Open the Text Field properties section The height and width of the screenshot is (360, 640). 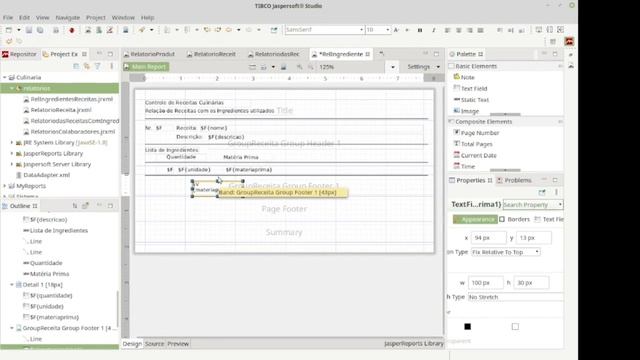click(x=549, y=219)
